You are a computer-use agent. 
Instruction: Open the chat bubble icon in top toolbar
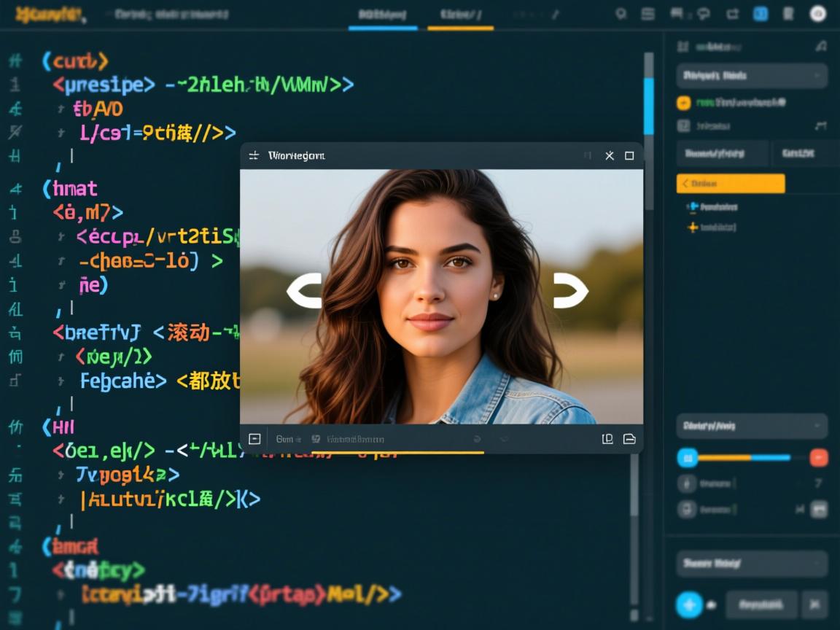click(704, 14)
